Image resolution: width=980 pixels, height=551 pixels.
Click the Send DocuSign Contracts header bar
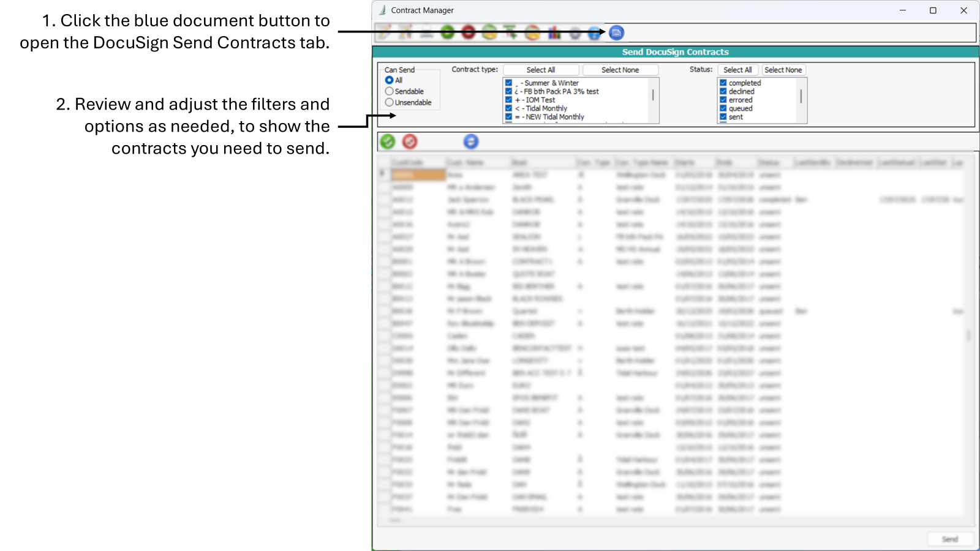pos(675,52)
